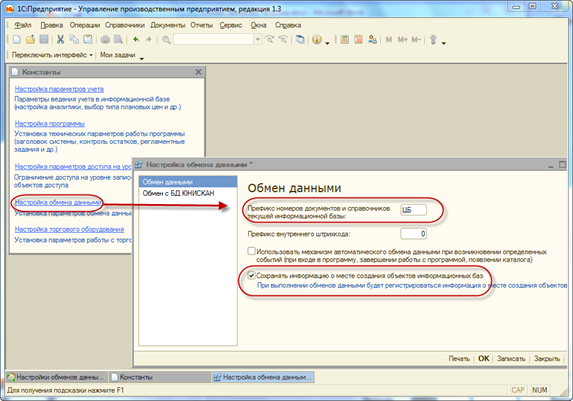Screen dimensions: 573x401
Task: Click the Open file folder icon
Action: pos(30,39)
